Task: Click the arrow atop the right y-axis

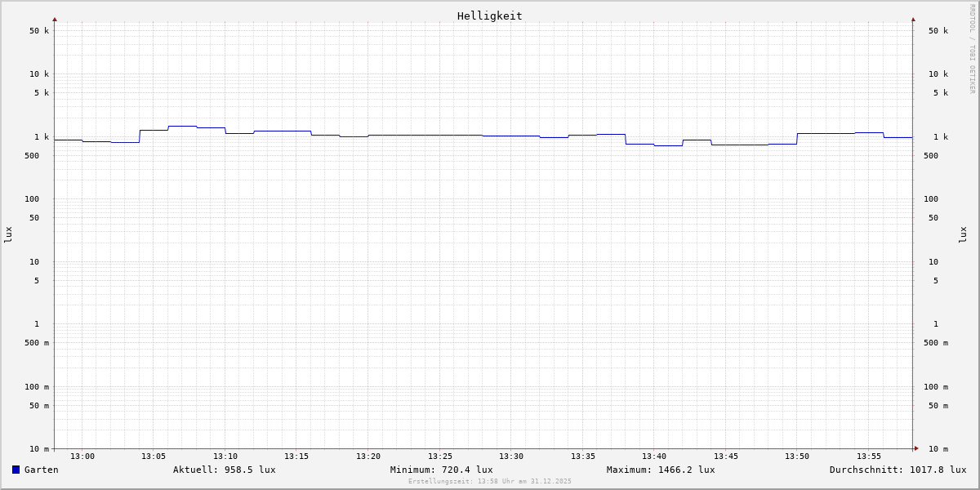Action: [913, 19]
